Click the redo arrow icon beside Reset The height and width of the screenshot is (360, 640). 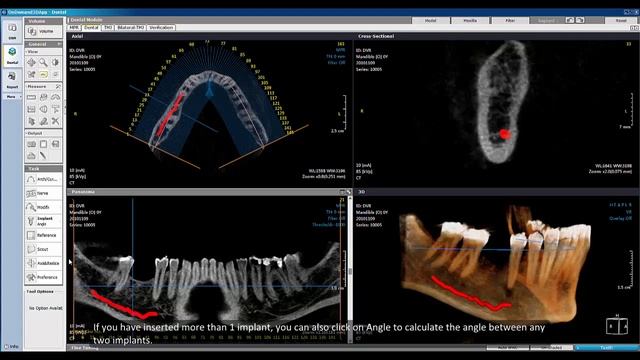580,20
